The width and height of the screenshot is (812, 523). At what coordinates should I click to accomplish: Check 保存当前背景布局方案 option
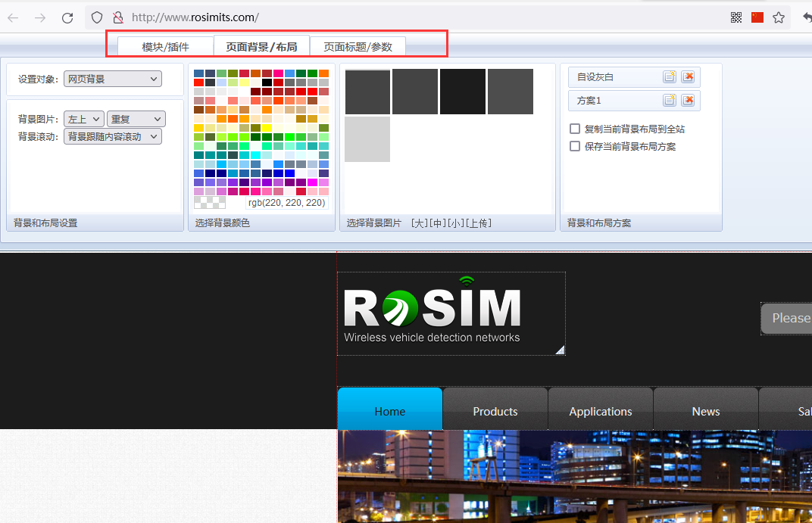(x=575, y=147)
